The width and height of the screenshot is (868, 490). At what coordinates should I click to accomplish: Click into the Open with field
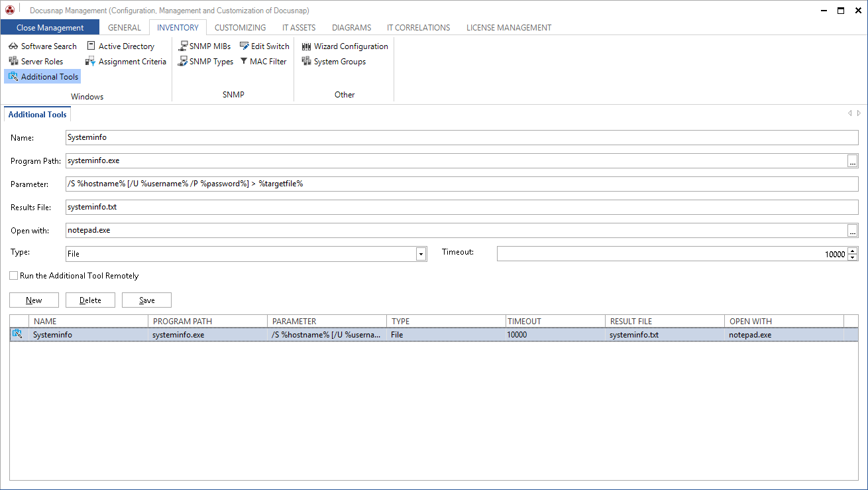[x=456, y=231]
